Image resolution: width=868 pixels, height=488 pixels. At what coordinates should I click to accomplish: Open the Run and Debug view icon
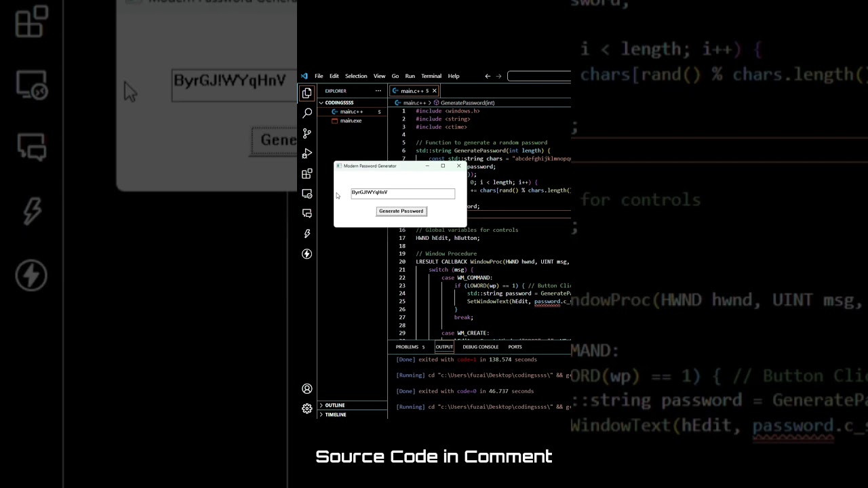(307, 154)
